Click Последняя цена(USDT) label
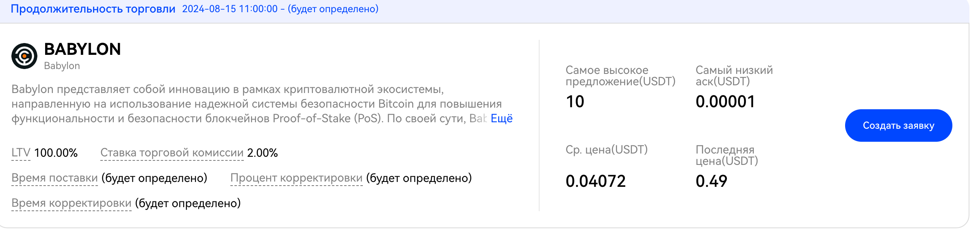Screen dimensions: 980x238 coord(727,156)
